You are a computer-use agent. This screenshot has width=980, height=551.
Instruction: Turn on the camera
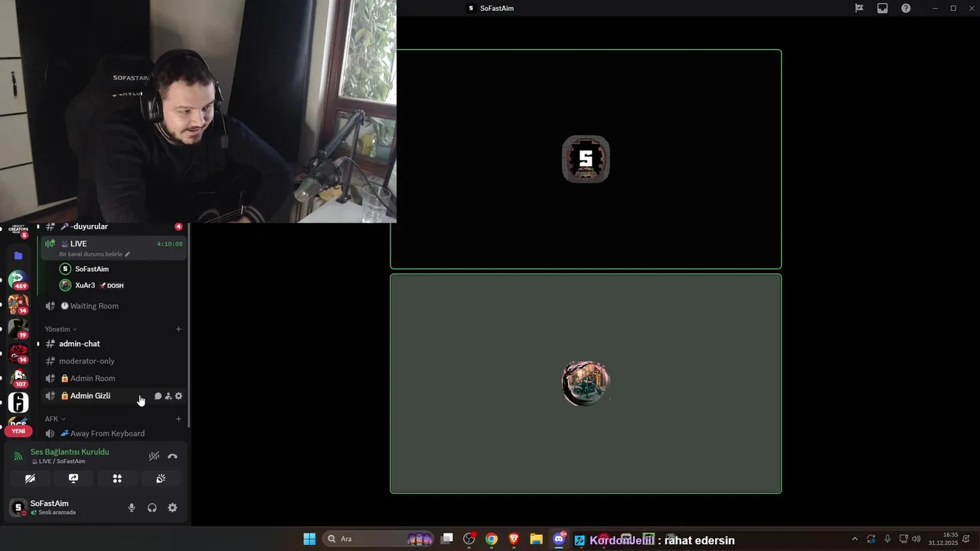pyautogui.click(x=30, y=478)
